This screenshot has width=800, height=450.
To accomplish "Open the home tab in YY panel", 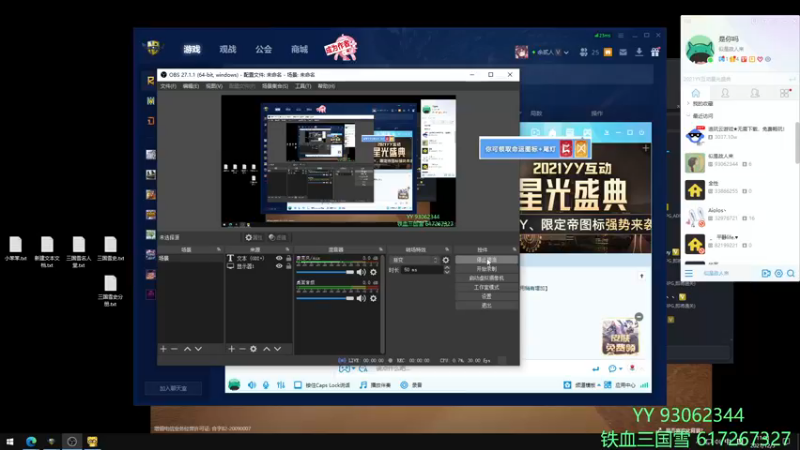I will tap(695, 93).
